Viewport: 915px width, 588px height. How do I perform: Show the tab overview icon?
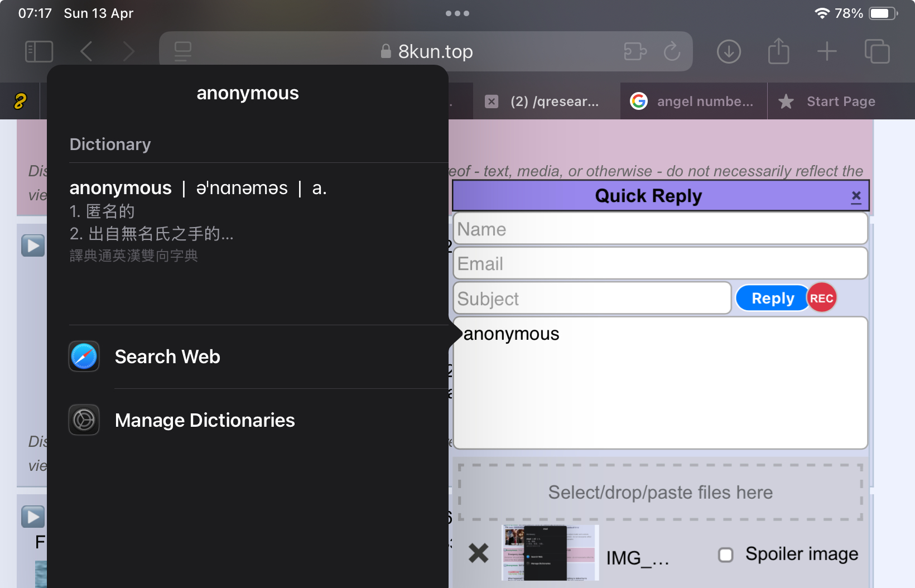pos(877,51)
